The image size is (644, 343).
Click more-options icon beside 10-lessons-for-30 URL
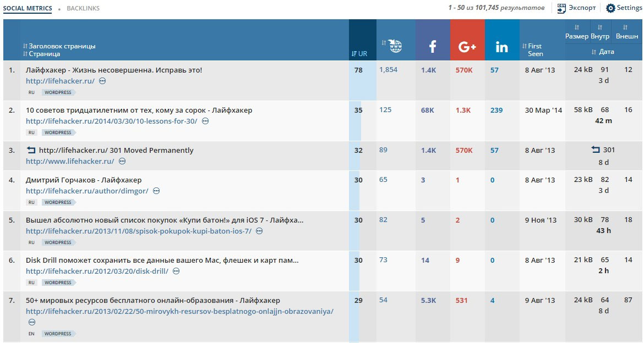(205, 121)
